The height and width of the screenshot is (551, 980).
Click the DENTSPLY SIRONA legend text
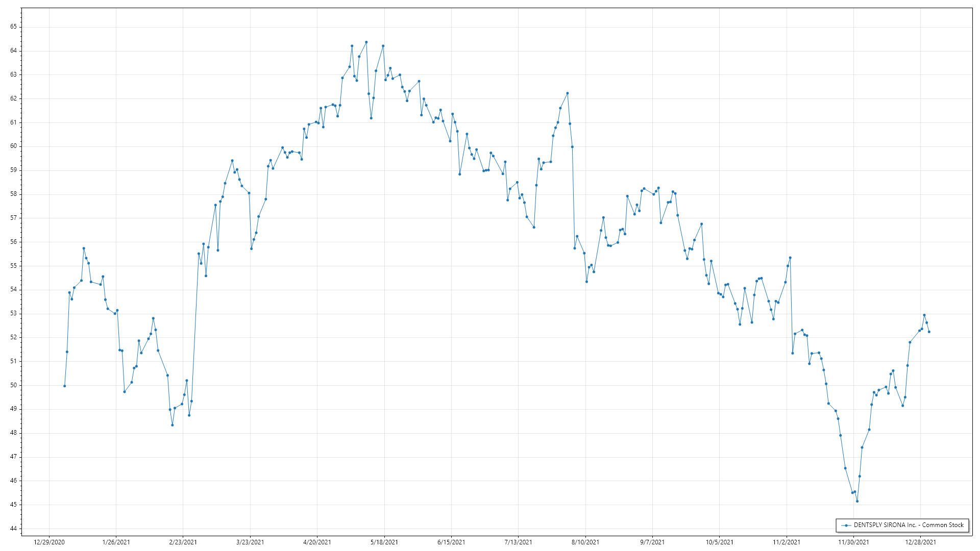coord(909,525)
